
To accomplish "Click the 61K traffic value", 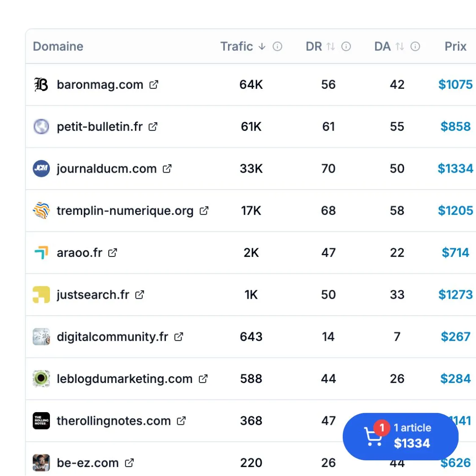I will [251, 127].
